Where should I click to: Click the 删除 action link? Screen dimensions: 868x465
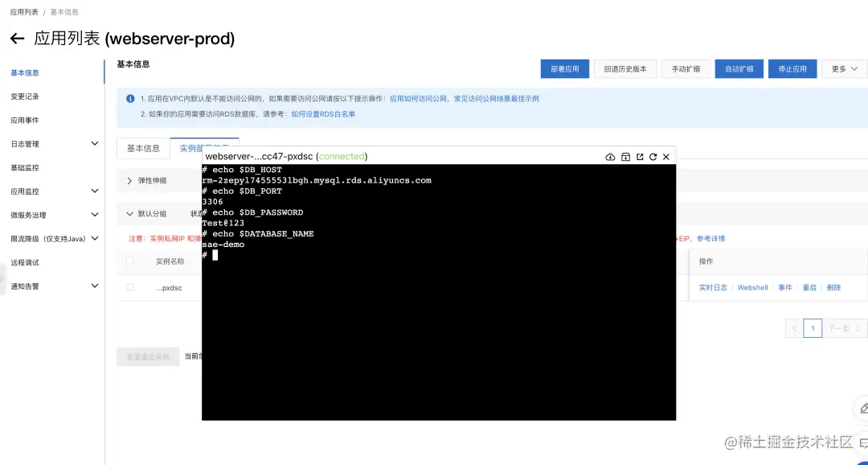(833, 288)
